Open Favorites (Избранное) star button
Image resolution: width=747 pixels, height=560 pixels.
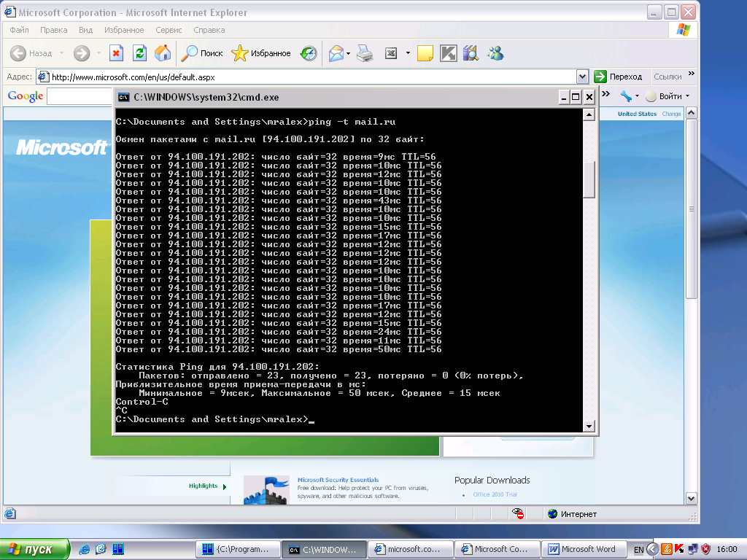[260, 53]
